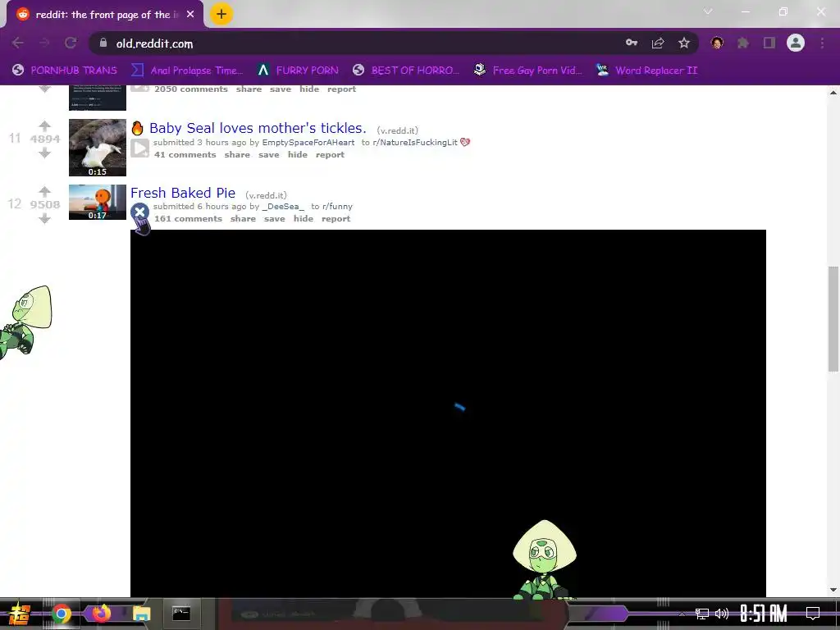Open 2050 comments link
Screen dimensions: 840x630
(191, 89)
